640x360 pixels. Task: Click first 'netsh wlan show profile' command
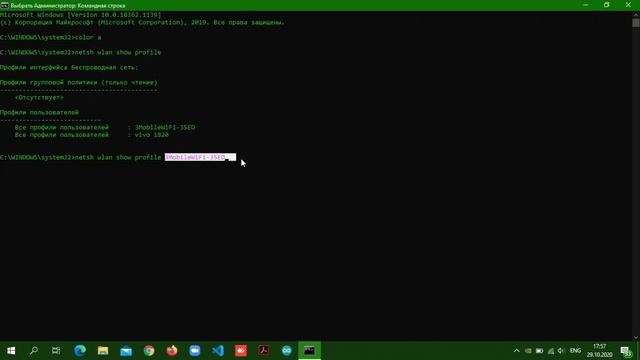[80, 53]
